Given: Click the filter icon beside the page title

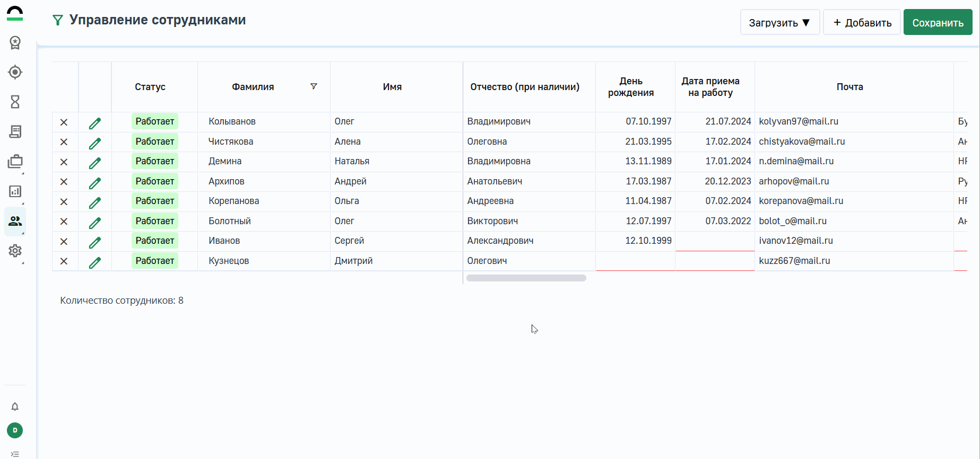Looking at the screenshot, I should point(57,21).
